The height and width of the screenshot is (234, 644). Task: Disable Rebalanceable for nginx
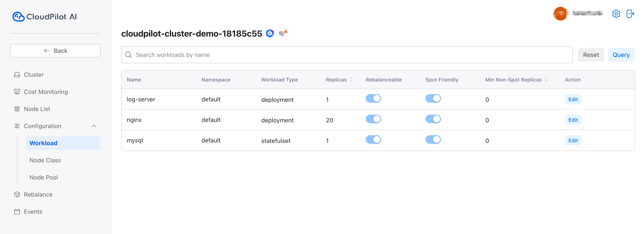[373, 119]
